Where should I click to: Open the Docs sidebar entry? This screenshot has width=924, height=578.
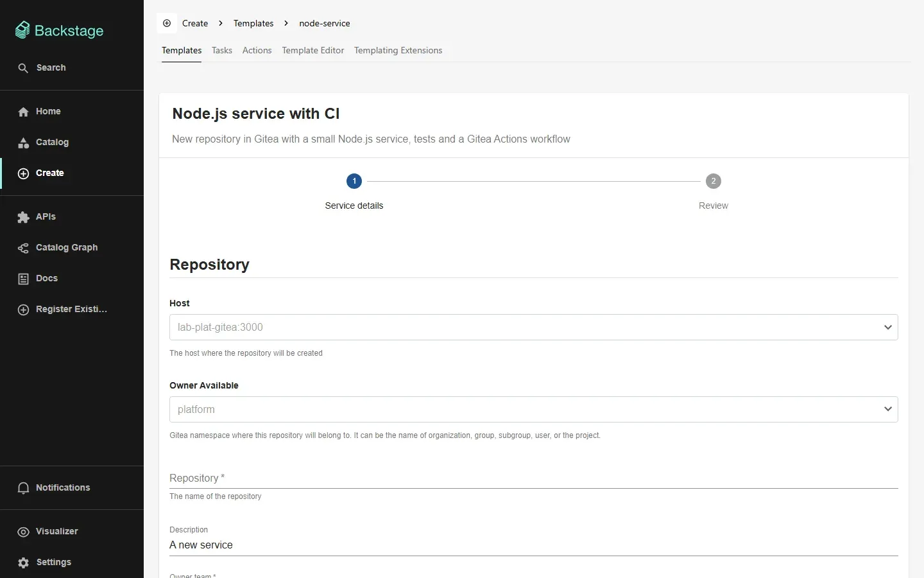click(x=47, y=278)
